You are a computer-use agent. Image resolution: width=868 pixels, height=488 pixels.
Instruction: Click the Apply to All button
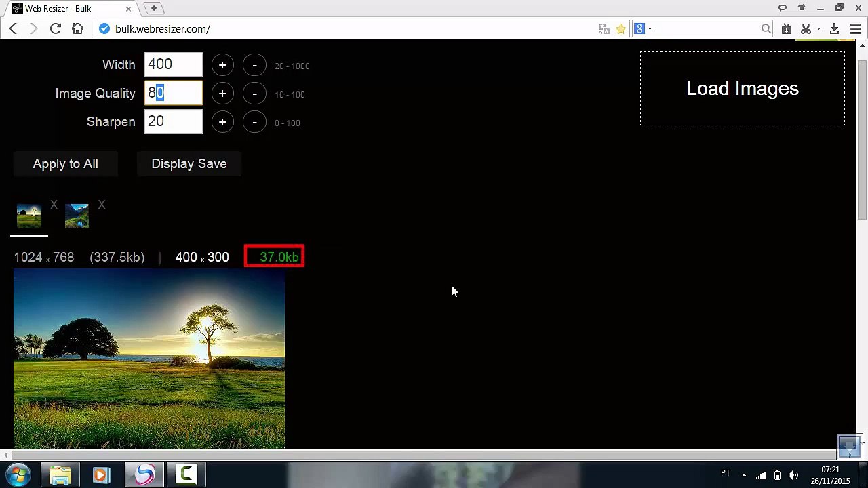pos(66,164)
